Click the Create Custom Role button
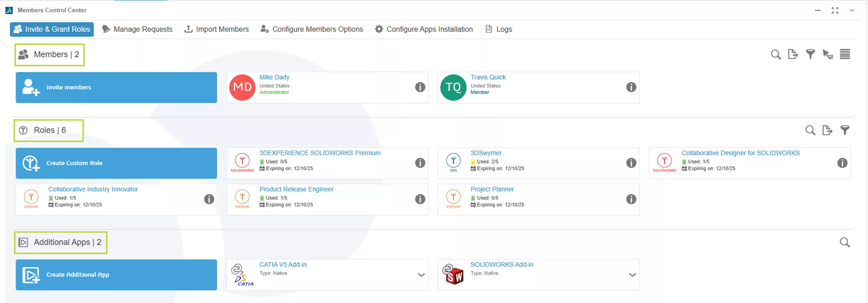 coord(116,163)
